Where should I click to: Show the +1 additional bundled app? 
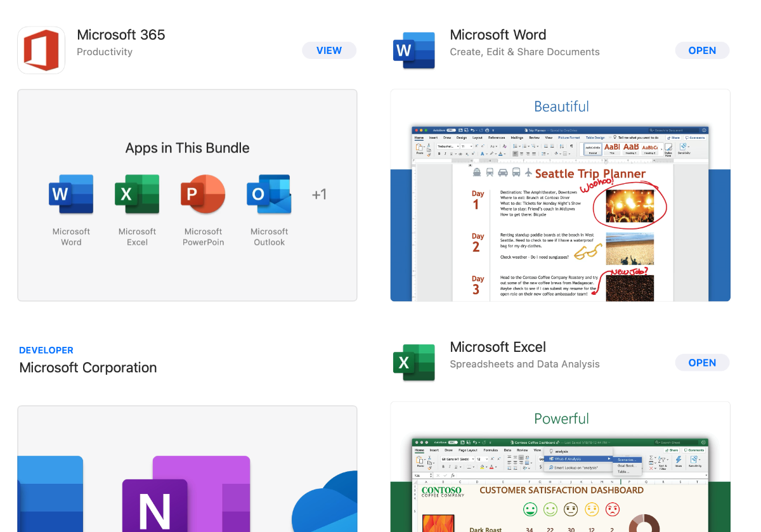pyautogui.click(x=319, y=194)
